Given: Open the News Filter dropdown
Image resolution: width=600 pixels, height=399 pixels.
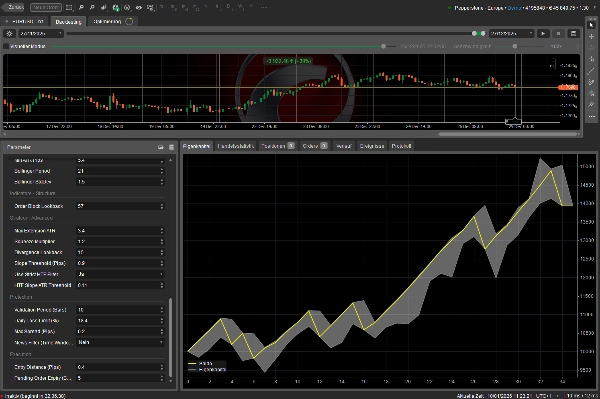Looking at the screenshot, I should click(x=121, y=342).
